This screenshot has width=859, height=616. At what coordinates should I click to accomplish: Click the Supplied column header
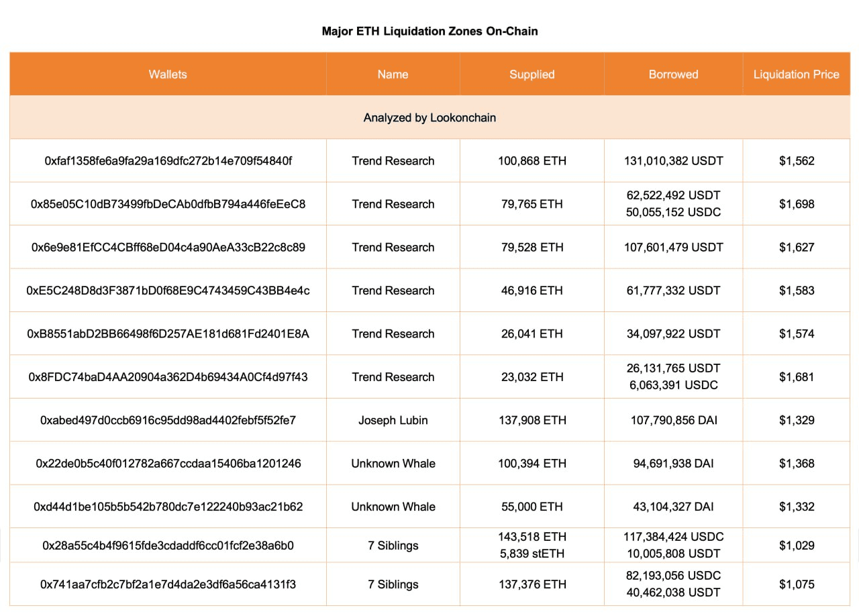(532, 74)
